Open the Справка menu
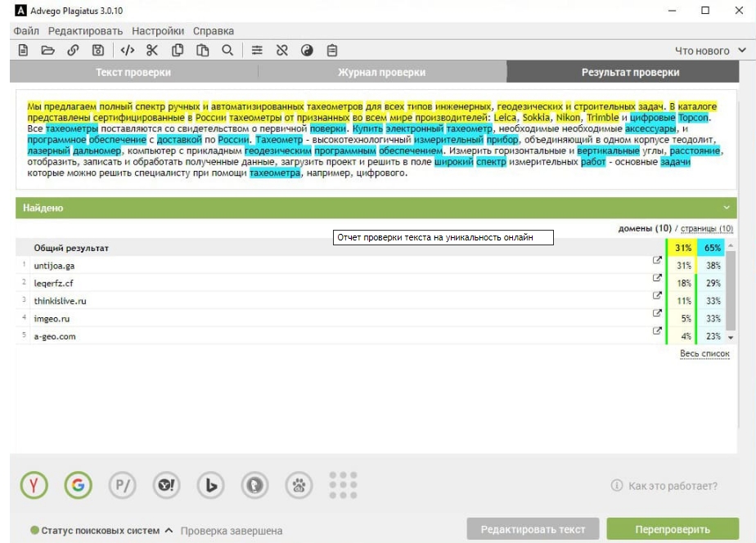This screenshot has width=756, height=543. tap(214, 31)
